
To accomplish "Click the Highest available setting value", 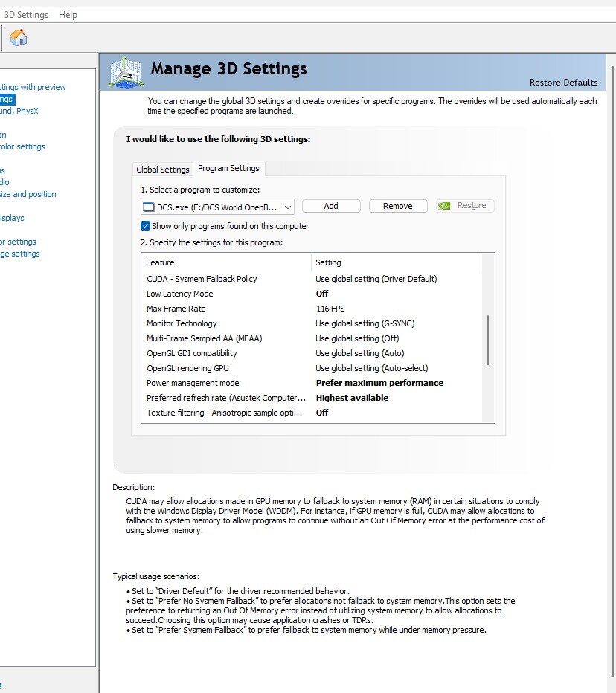I will pyautogui.click(x=352, y=398).
